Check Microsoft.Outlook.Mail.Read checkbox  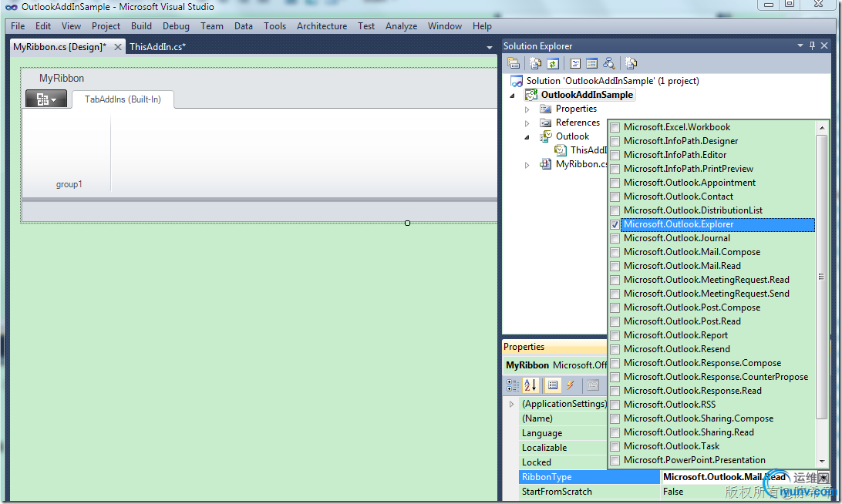(615, 266)
